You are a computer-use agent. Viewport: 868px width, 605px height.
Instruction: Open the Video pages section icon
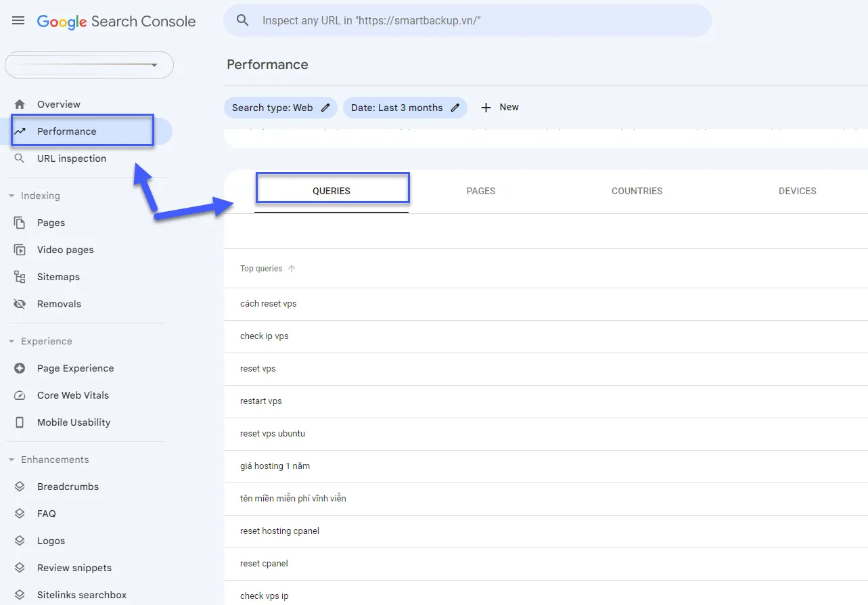tap(20, 249)
